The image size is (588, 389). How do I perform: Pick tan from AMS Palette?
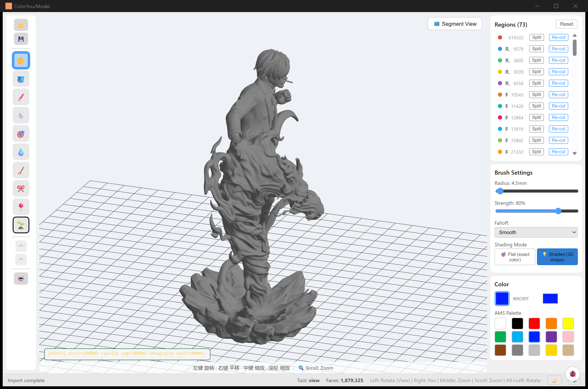(x=568, y=350)
